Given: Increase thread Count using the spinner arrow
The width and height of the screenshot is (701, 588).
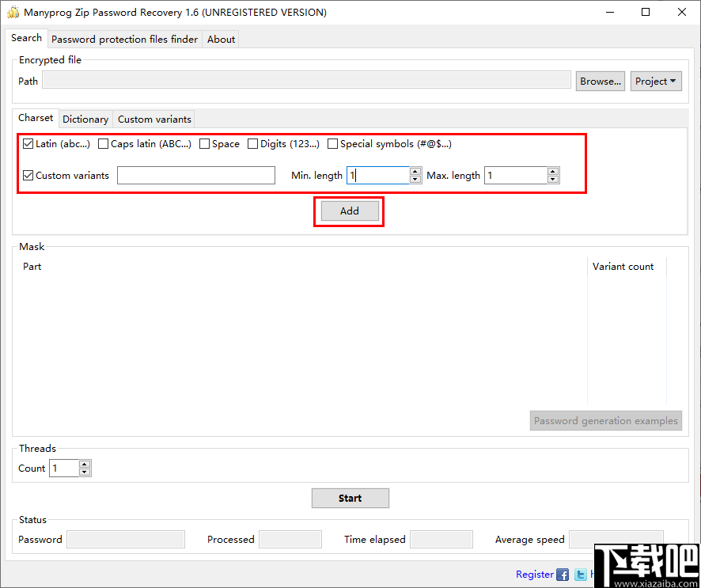Looking at the screenshot, I should [x=86, y=464].
